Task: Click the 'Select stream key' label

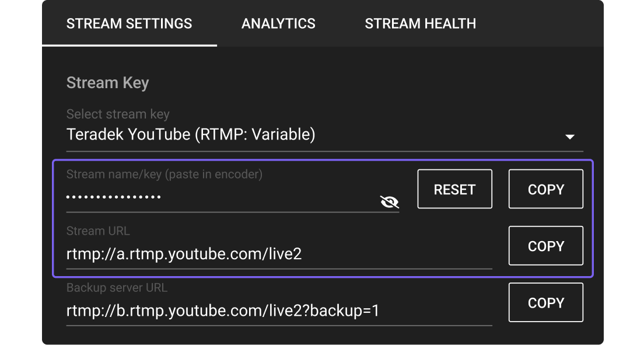Action: (x=118, y=114)
